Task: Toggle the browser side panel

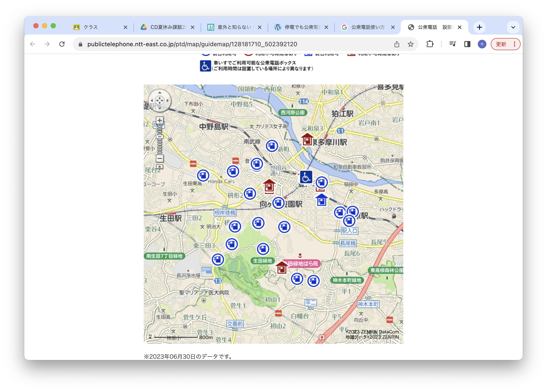Action: 467,44
